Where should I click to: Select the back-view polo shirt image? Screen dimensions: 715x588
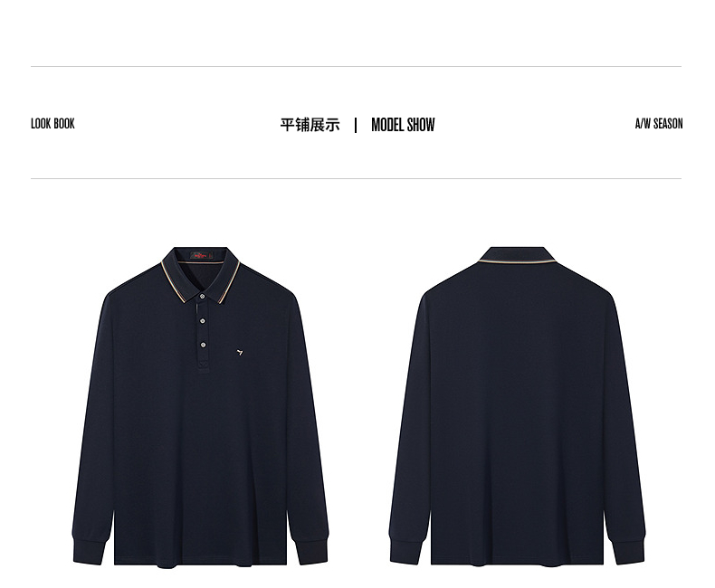point(517,405)
